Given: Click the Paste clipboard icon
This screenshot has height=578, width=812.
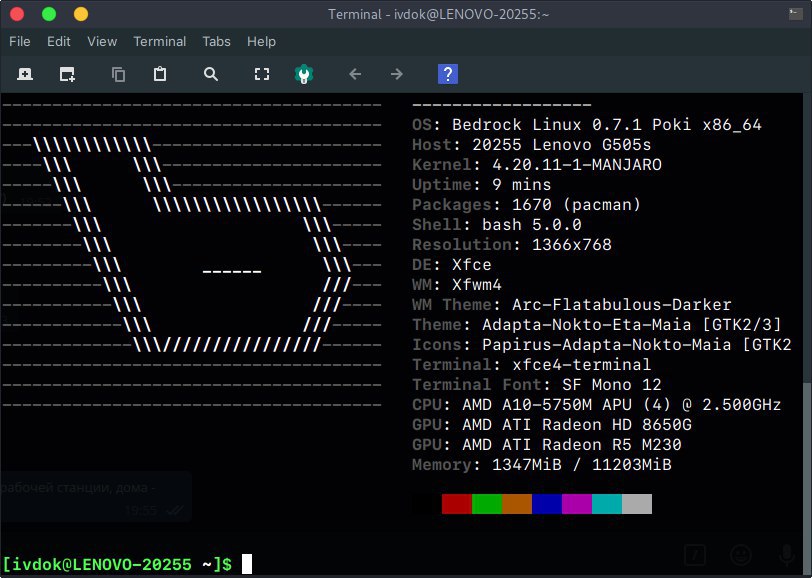Looking at the screenshot, I should (160, 74).
